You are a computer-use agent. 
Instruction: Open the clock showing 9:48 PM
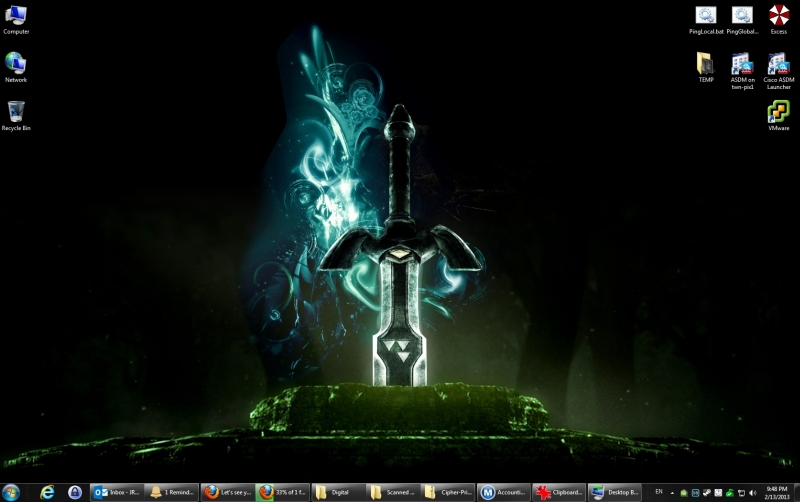[x=777, y=493]
